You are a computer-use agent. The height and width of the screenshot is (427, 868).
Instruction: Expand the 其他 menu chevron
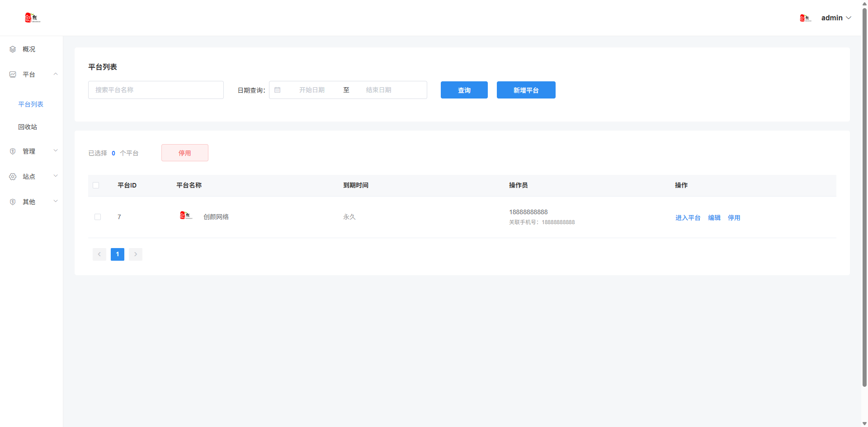point(56,202)
